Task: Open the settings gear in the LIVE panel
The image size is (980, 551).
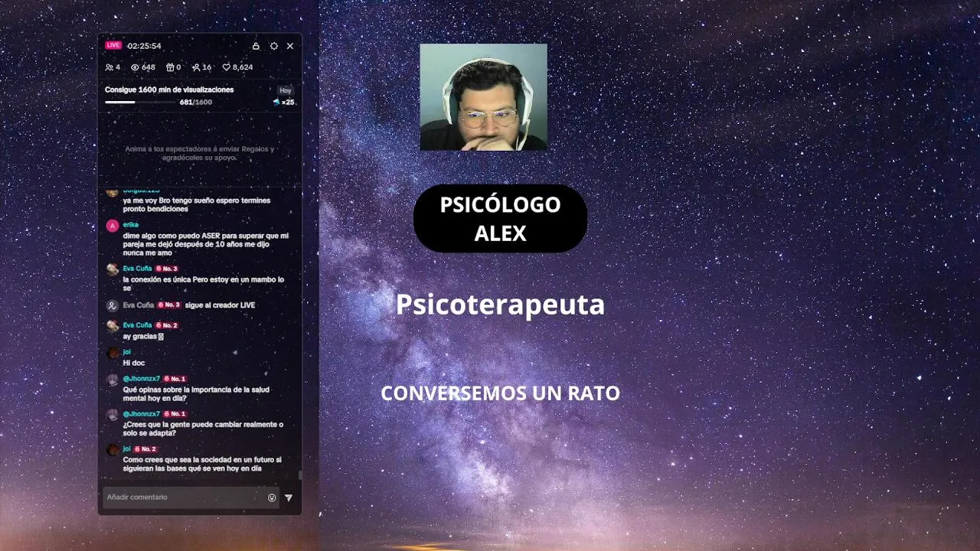Action: [x=274, y=46]
